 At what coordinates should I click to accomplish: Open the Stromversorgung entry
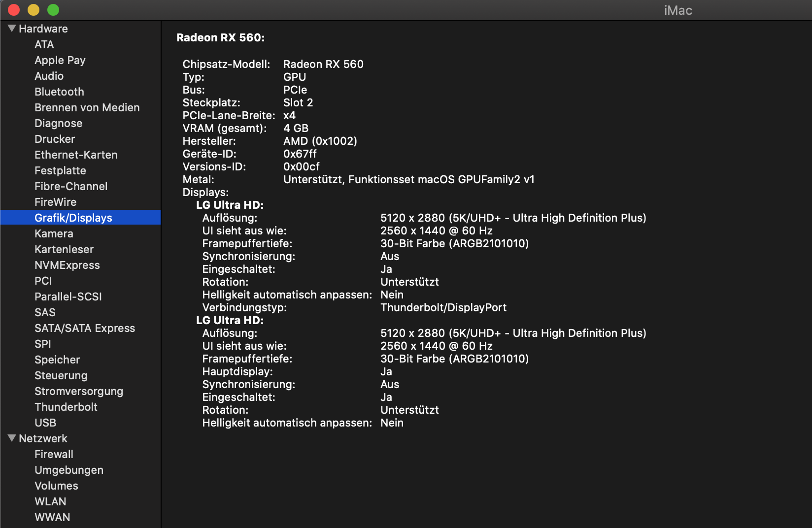click(79, 391)
